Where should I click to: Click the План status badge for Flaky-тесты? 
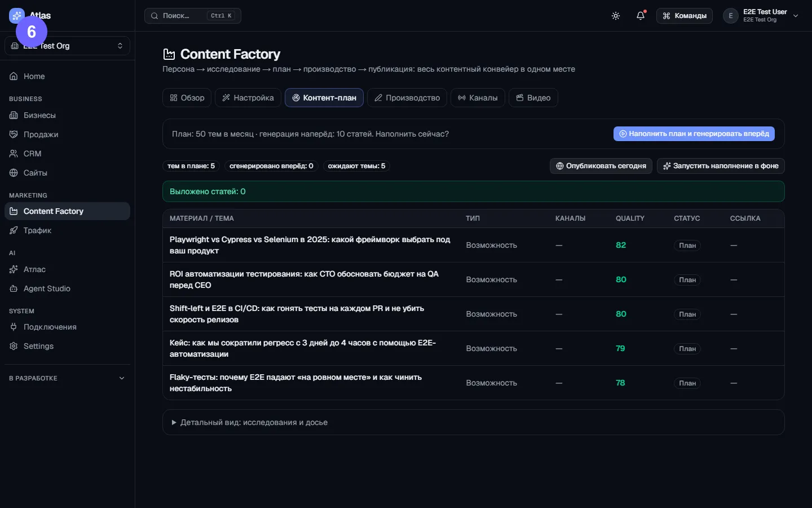(687, 383)
